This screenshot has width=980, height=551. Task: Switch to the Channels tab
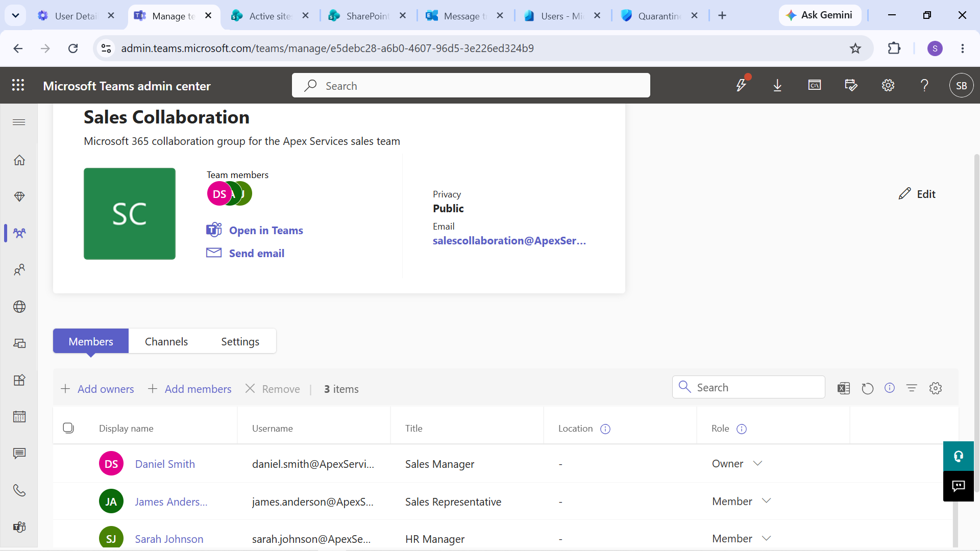click(x=166, y=341)
